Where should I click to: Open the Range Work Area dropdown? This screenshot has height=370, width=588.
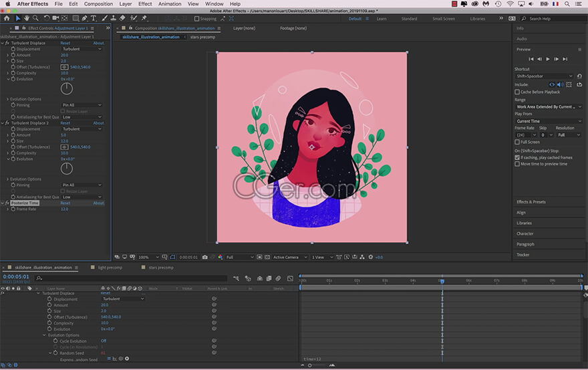click(x=549, y=107)
